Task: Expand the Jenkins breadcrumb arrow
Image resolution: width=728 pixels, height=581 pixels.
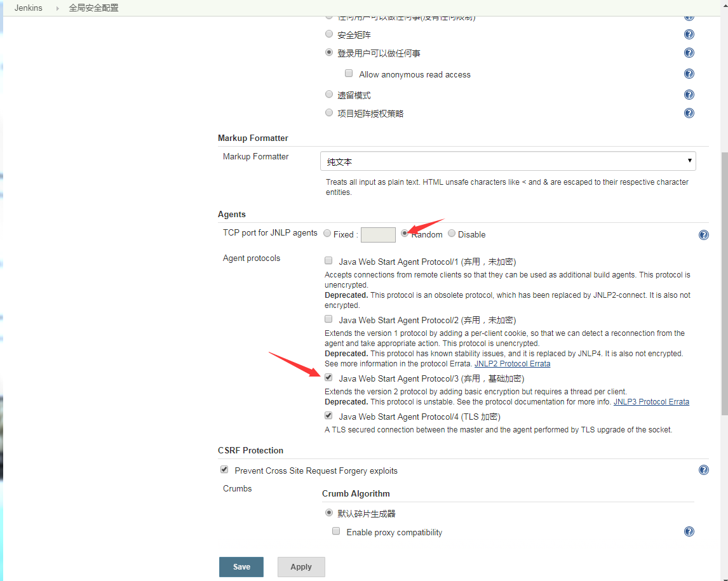Action: (57, 8)
